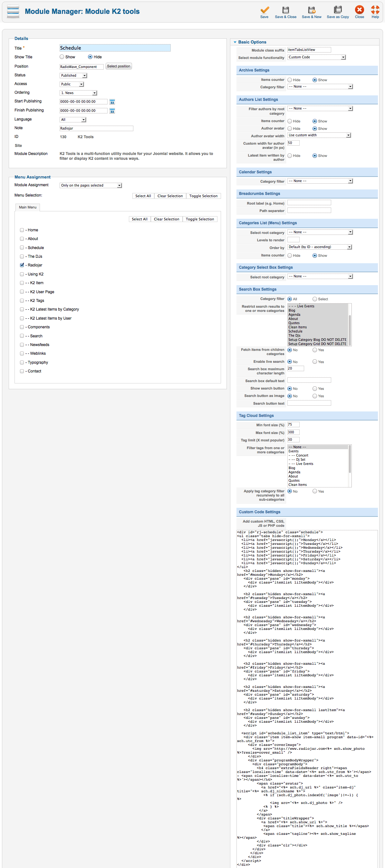This screenshot has width=385, height=868.
Task: Select Yes for Apply tag category filter recursively
Action: [x=314, y=492]
